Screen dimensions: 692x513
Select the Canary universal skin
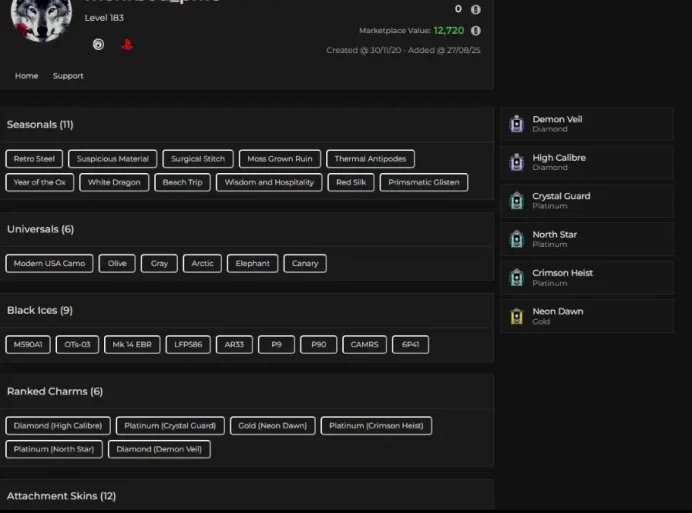click(305, 264)
